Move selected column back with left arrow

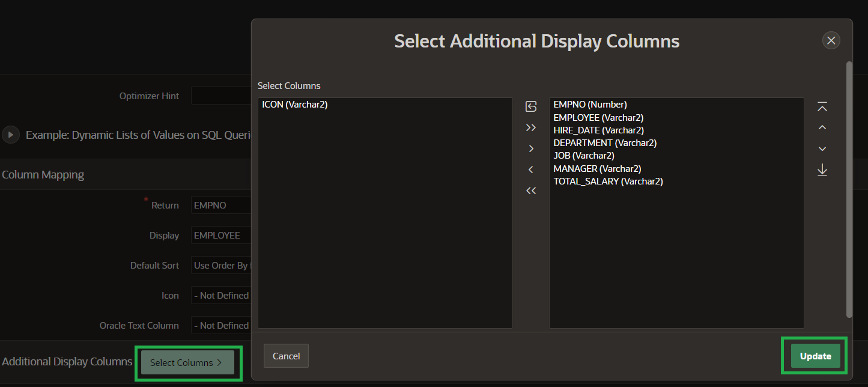531,169
